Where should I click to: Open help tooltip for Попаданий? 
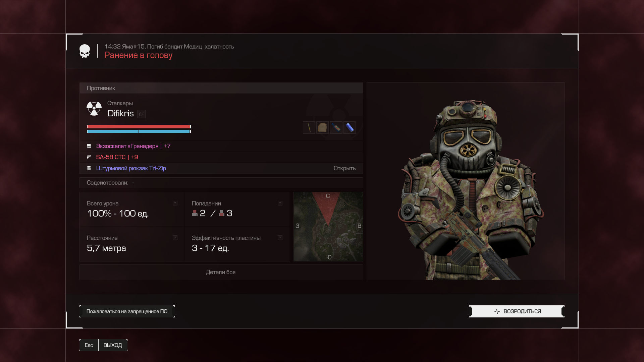[x=280, y=203]
